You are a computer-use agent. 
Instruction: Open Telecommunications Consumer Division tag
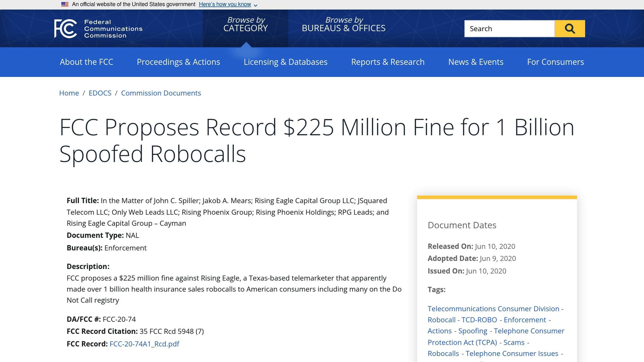pyautogui.click(x=493, y=309)
